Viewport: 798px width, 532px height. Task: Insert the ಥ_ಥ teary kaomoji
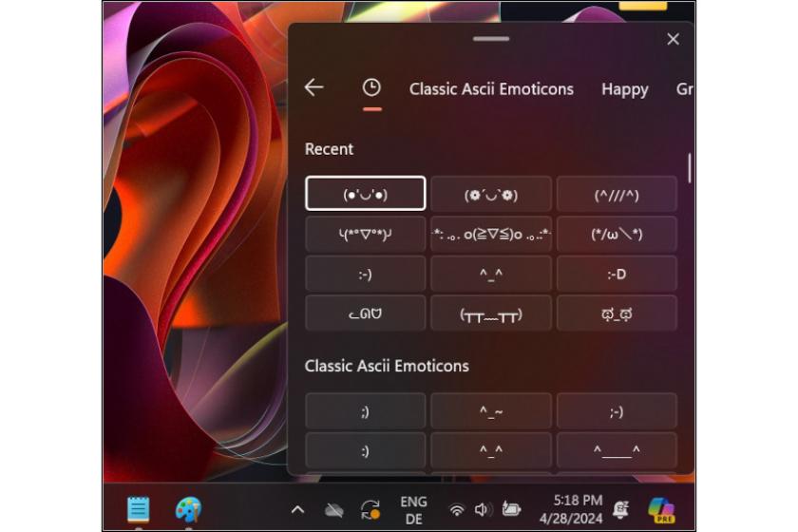point(617,313)
